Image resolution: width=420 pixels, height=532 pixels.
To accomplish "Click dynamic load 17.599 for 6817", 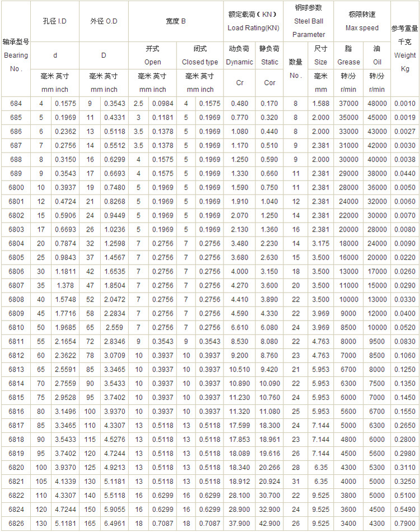I will (239, 425).
